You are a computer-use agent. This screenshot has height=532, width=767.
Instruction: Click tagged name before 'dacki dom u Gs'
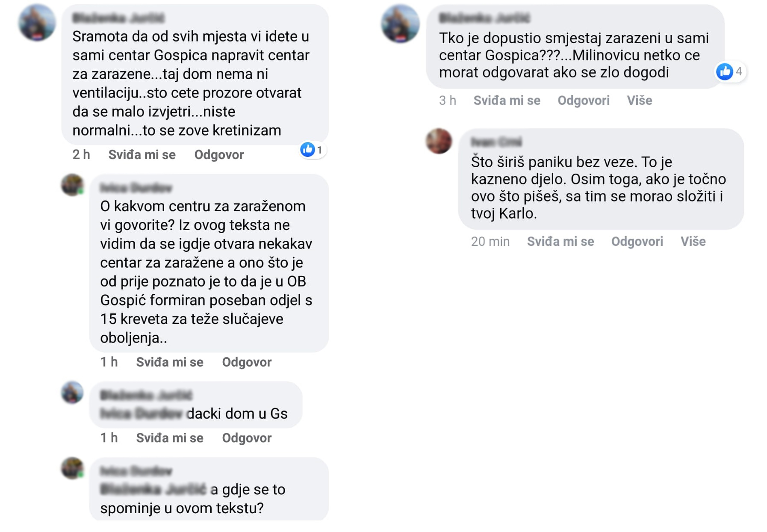141,414
